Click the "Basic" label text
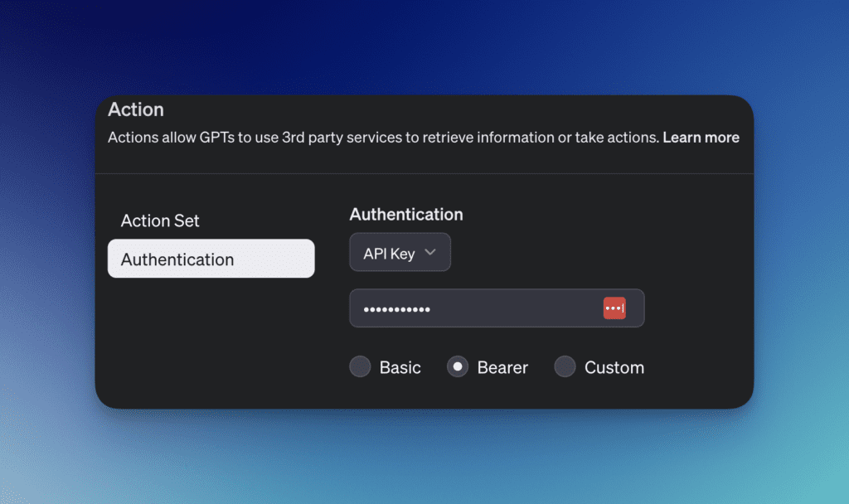The width and height of the screenshot is (849, 504). click(400, 367)
